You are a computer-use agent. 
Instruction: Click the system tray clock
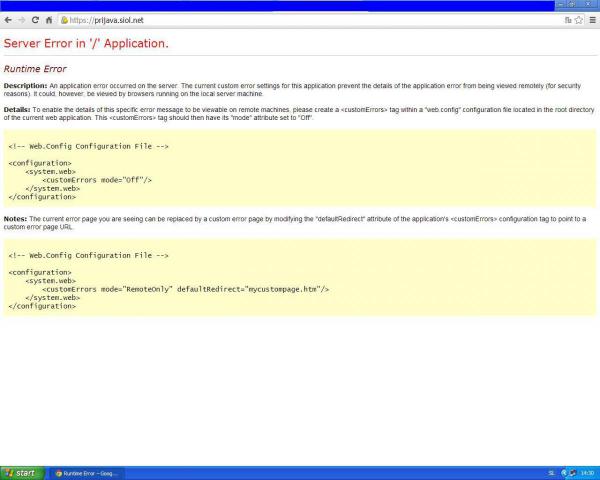tap(587, 473)
